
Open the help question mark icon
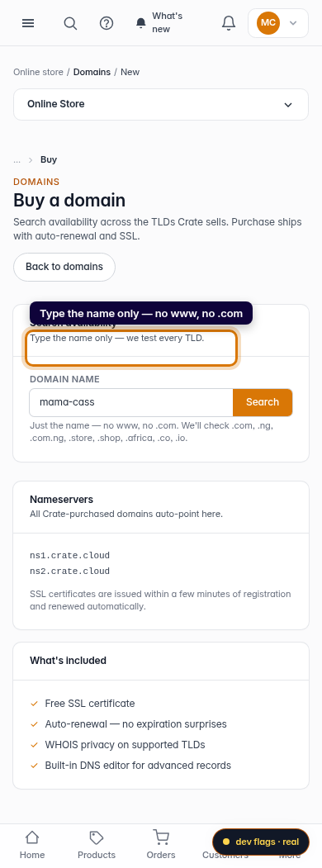tap(107, 22)
